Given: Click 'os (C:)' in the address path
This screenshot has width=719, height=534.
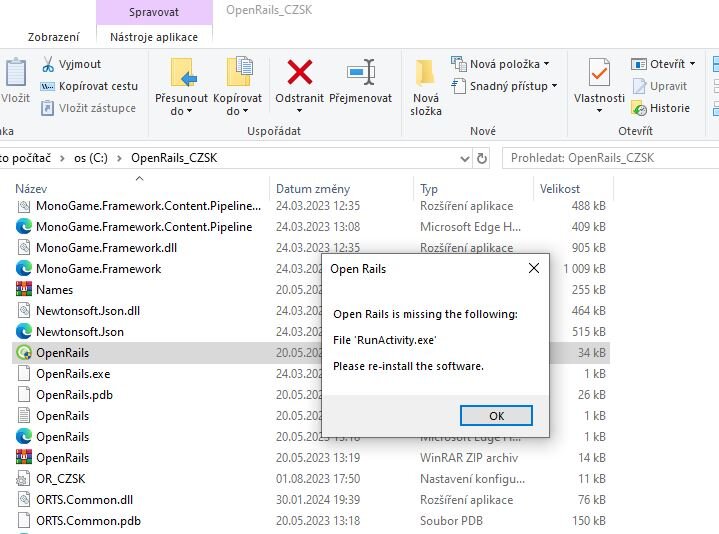Looking at the screenshot, I should coord(91,158).
